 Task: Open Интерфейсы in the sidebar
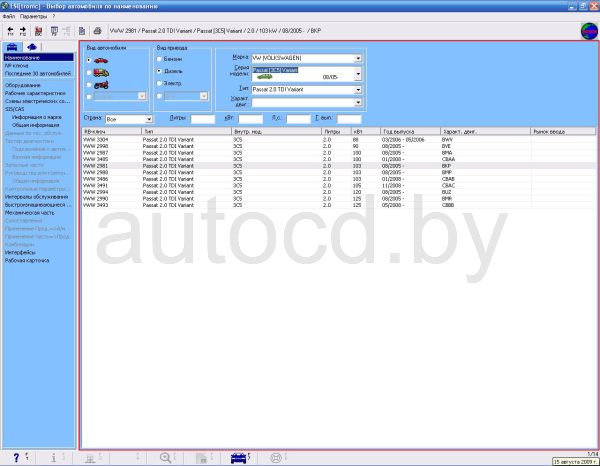pos(20,252)
